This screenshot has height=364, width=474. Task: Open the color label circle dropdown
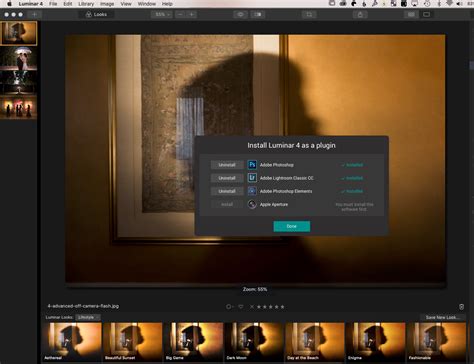tap(229, 307)
